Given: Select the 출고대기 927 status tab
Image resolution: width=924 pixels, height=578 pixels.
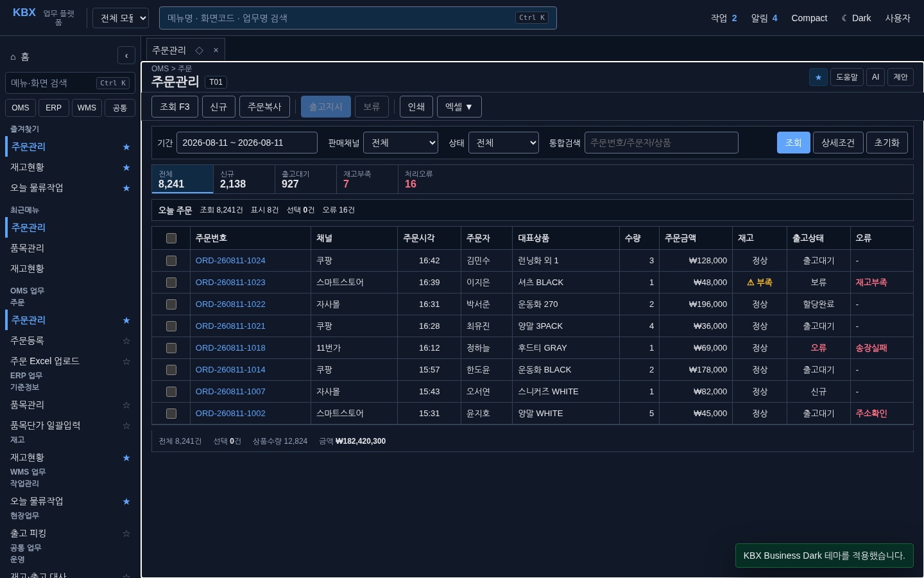Looking at the screenshot, I should (x=306, y=179).
